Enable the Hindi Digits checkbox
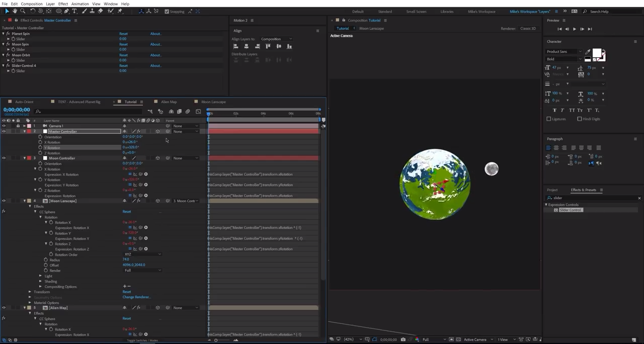644x344 pixels. point(580,119)
